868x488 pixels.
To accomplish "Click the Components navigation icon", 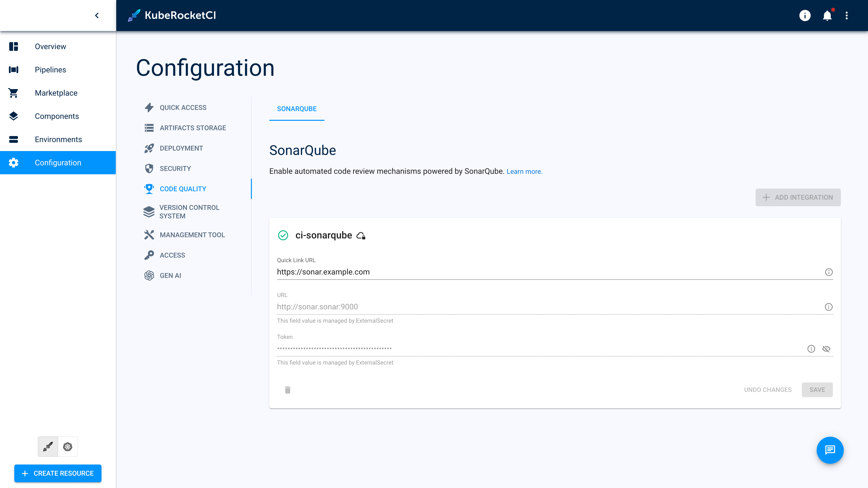I will click(13, 116).
